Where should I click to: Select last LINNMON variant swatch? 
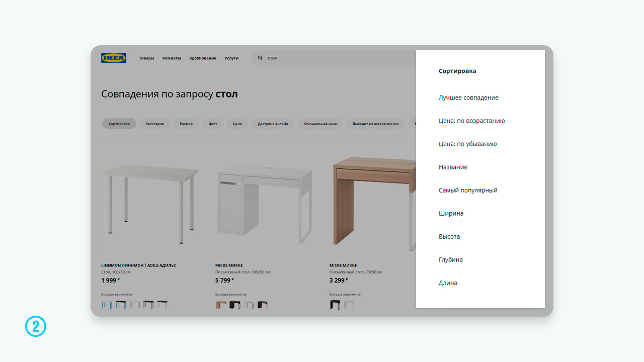tap(162, 305)
